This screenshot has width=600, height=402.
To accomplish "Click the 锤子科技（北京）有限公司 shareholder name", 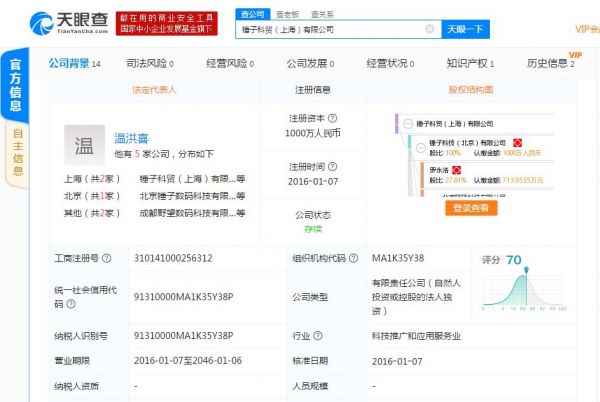I will pos(467,143).
